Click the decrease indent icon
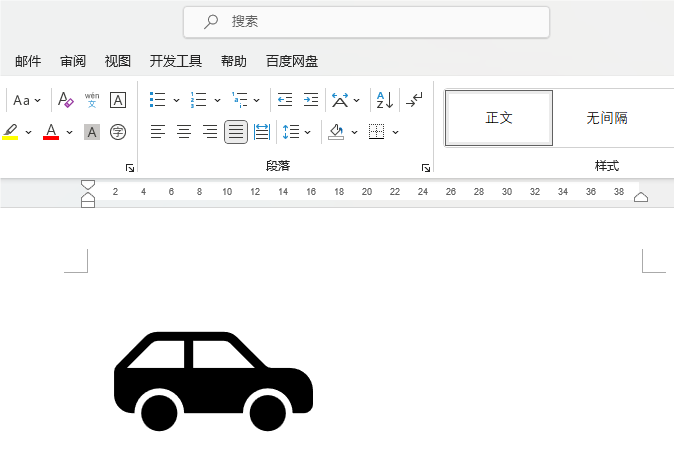 pyautogui.click(x=285, y=100)
